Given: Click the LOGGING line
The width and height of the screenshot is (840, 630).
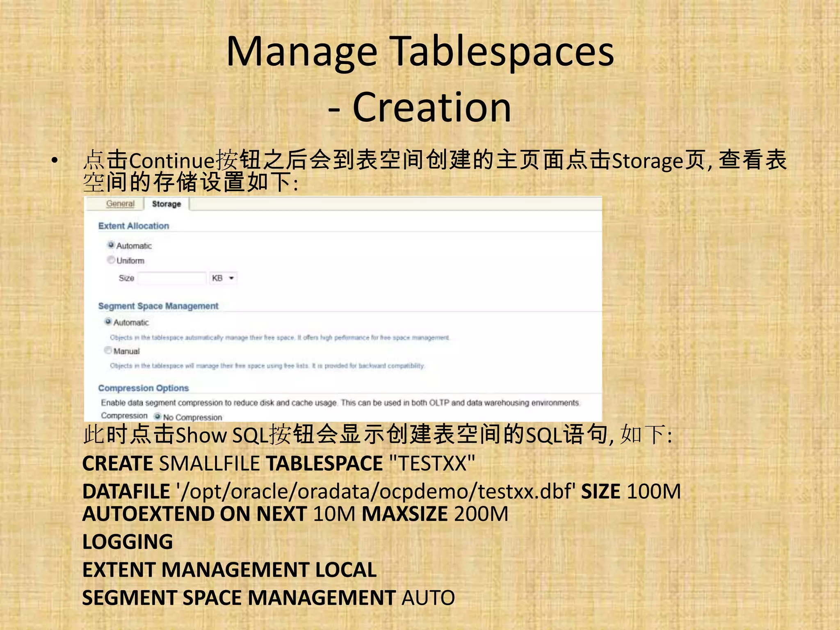Looking at the screenshot, I should [x=128, y=542].
